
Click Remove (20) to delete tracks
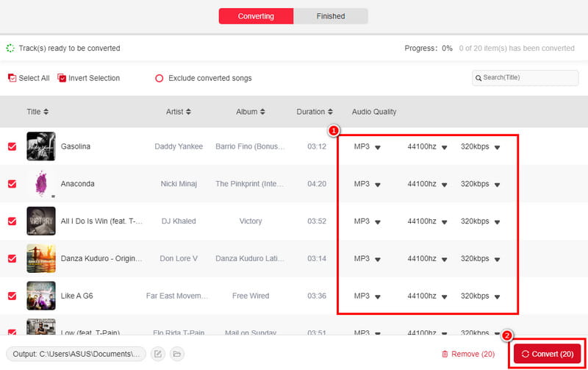tap(467, 354)
